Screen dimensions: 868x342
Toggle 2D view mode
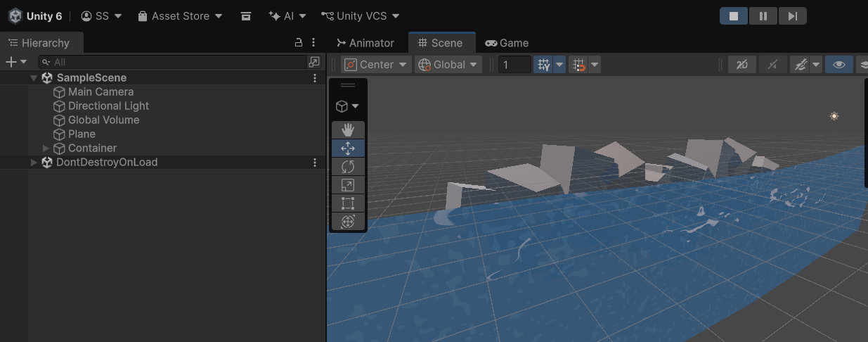(742, 65)
